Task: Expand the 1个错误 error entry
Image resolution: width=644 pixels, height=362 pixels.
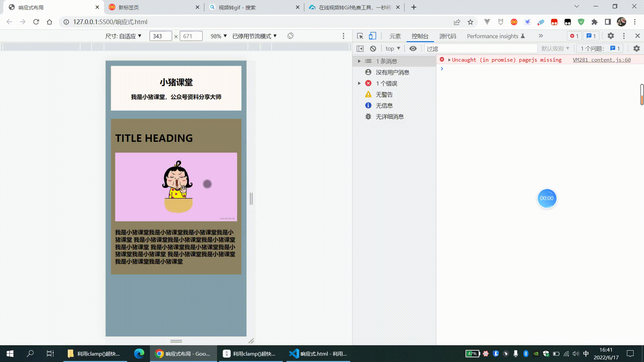Action: 359,83
